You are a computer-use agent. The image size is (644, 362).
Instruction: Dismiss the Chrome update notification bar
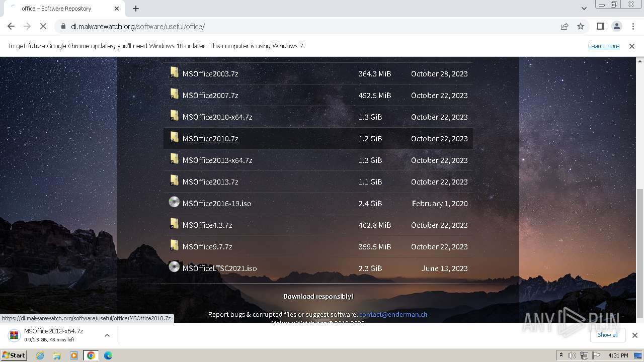pos(632,46)
